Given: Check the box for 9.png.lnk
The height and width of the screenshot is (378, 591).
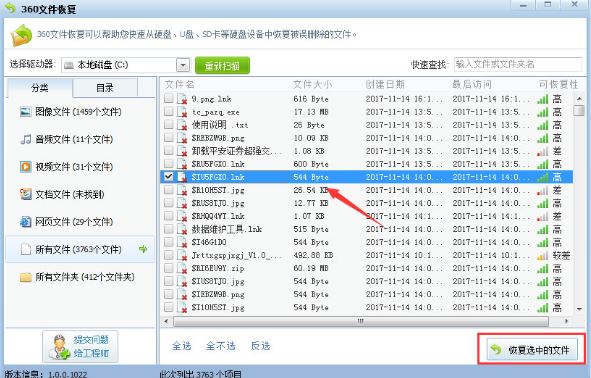Looking at the screenshot, I should (168, 98).
